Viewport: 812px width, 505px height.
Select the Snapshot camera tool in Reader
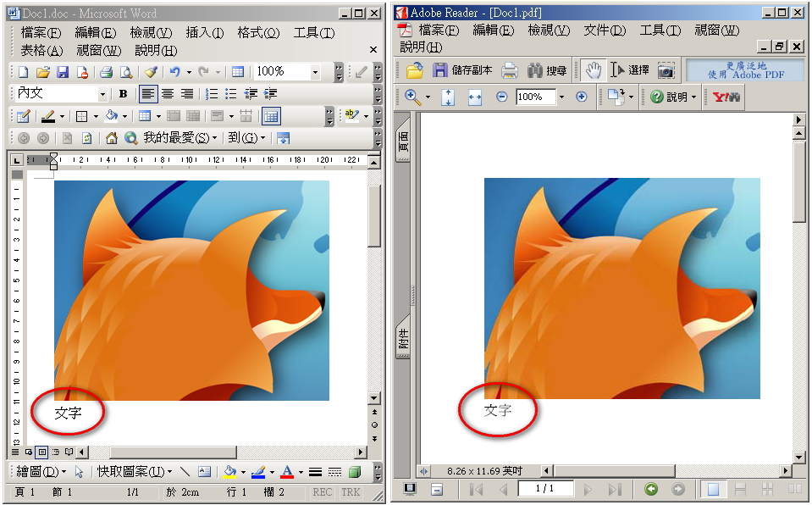[x=666, y=70]
